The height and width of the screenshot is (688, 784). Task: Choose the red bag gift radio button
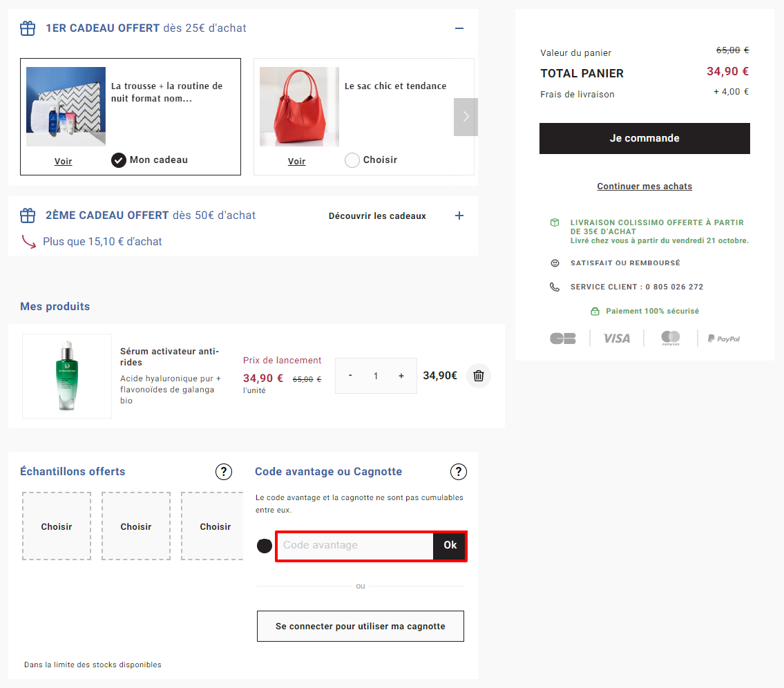(352, 160)
